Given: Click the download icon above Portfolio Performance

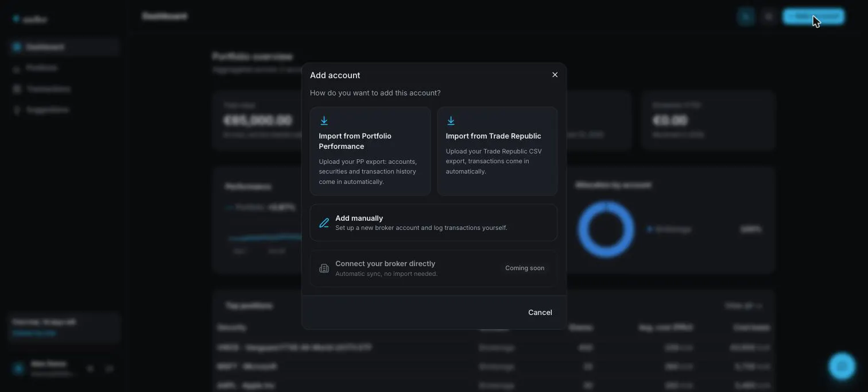Looking at the screenshot, I should pyautogui.click(x=324, y=121).
